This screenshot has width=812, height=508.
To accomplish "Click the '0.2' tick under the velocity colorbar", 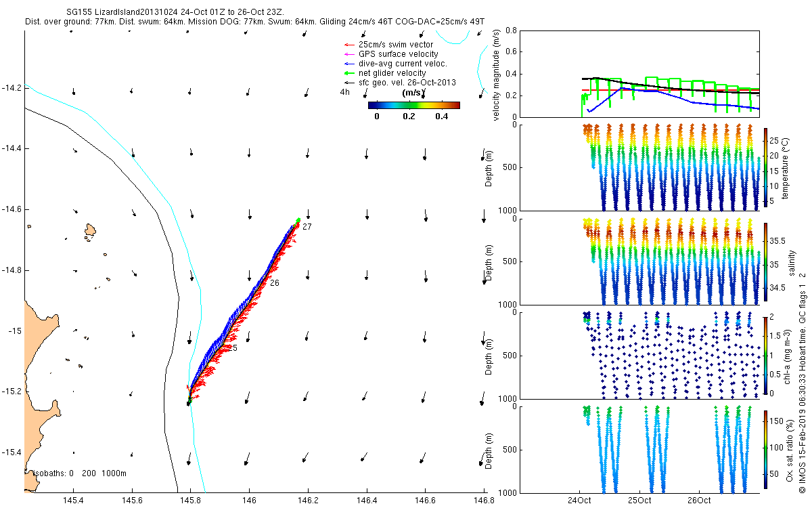I will point(409,116).
